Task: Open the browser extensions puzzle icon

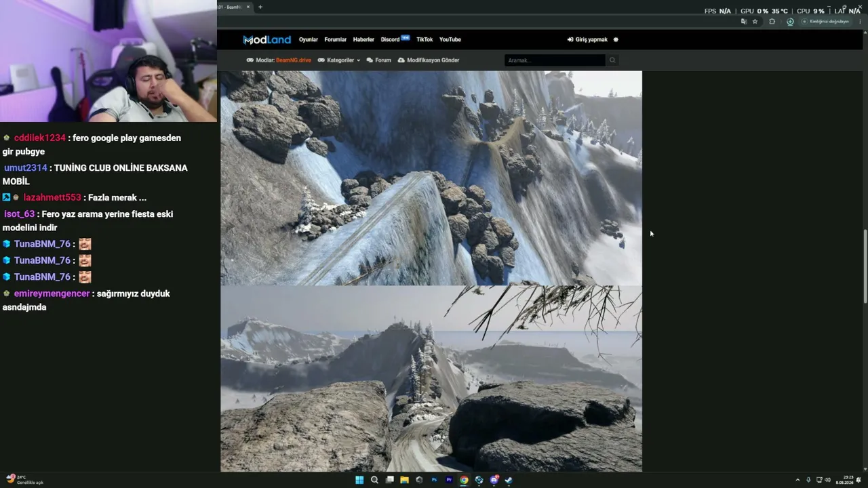Action: (772, 21)
